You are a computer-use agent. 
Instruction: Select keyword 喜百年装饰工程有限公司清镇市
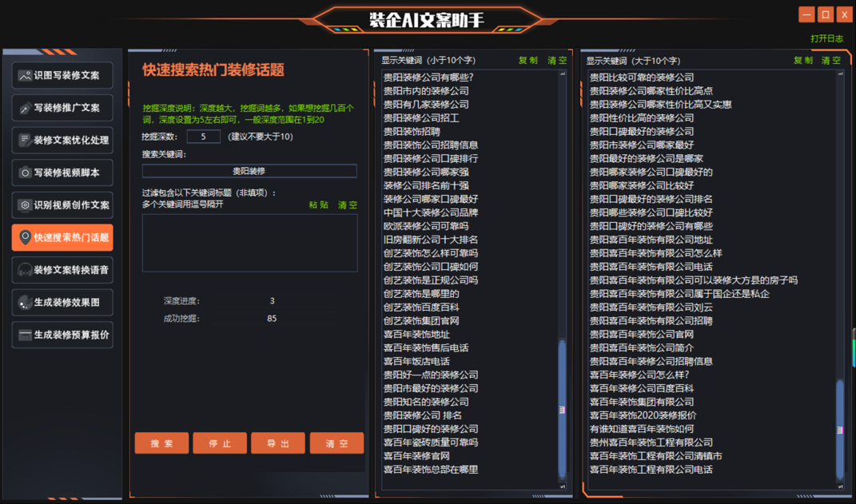(655, 456)
